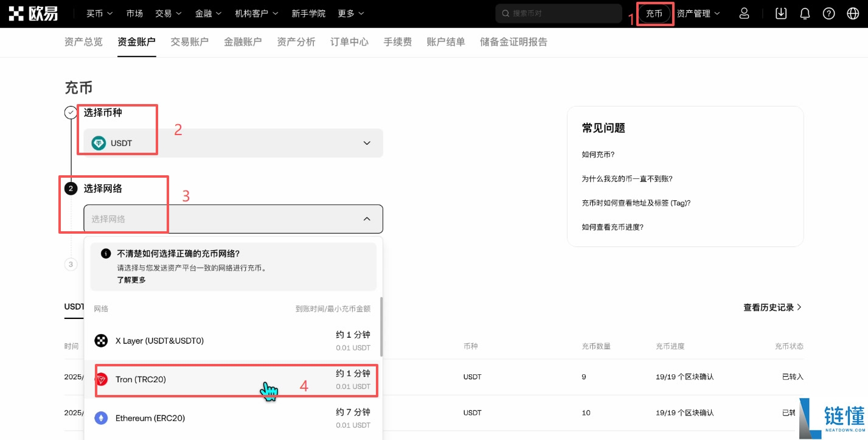
Task: Open 为什么我充的币一直不到账? FAQ
Action: (627, 179)
